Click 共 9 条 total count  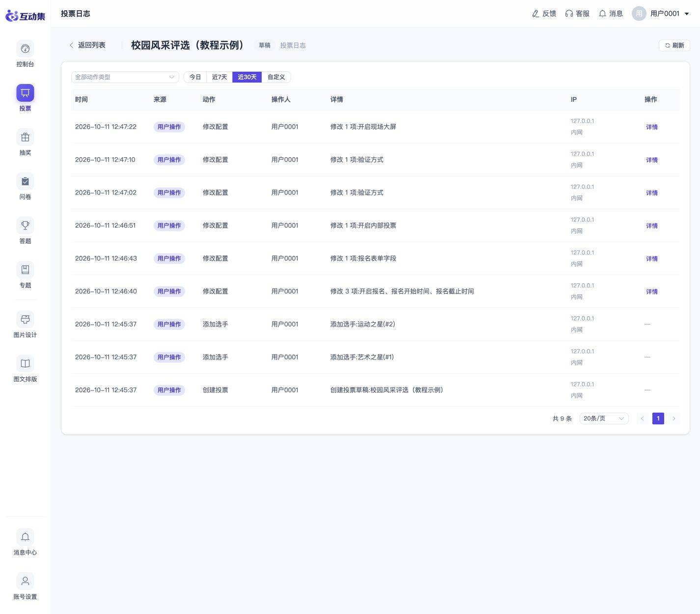click(562, 419)
